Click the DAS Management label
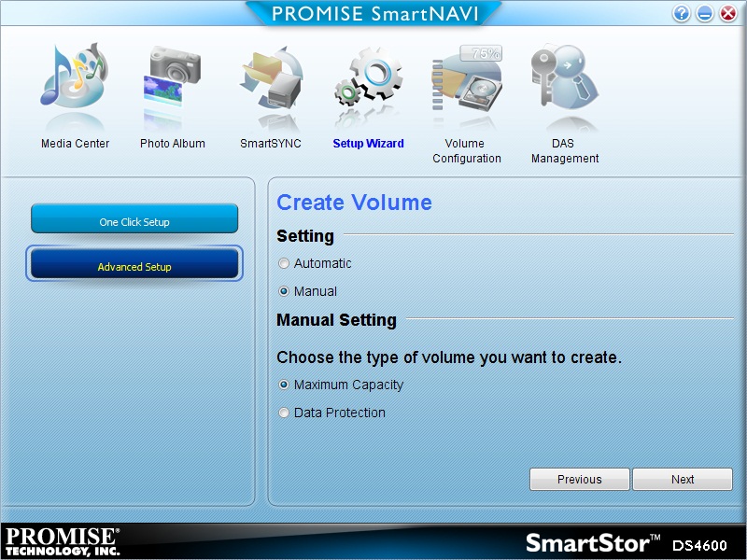The height and width of the screenshot is (560, 747). tap(565, 151)
